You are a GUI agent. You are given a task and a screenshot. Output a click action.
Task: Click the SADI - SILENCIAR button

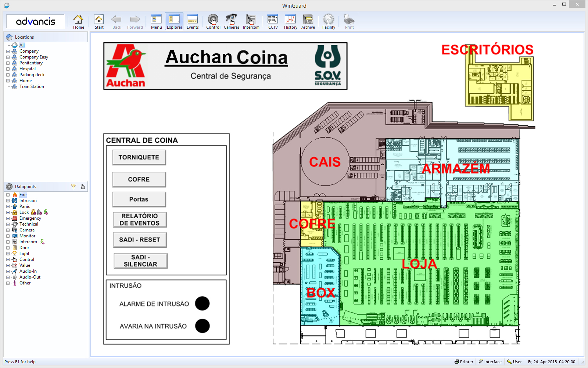pos(140,261)
